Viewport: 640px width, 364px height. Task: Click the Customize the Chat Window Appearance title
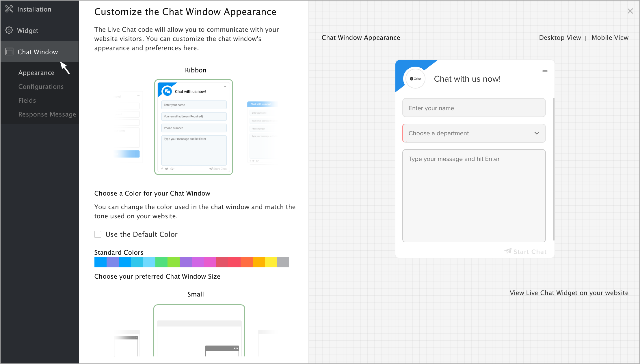185,12
